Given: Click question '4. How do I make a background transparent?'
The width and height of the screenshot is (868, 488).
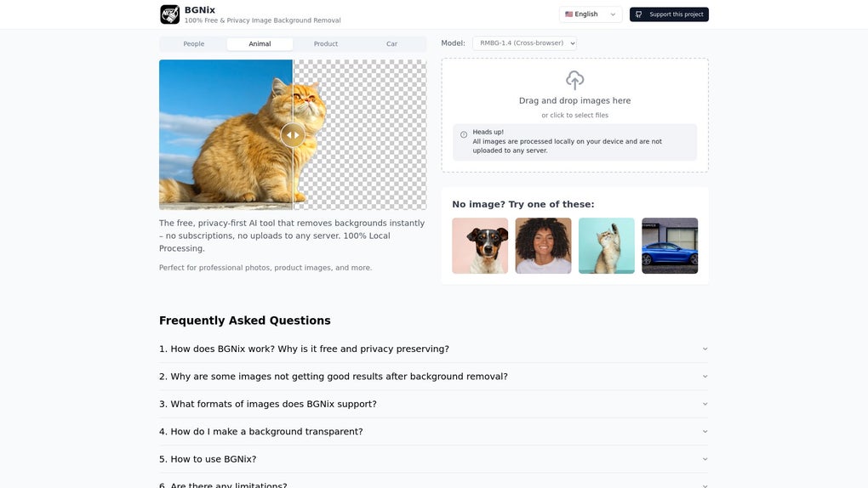Looking at the screenshot, I should [x=260, y=432].
